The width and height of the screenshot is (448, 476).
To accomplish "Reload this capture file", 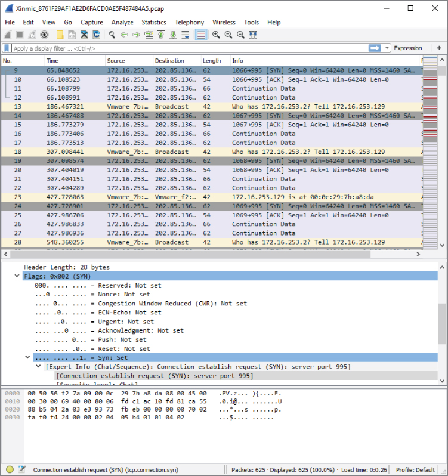I will (96, 35).
